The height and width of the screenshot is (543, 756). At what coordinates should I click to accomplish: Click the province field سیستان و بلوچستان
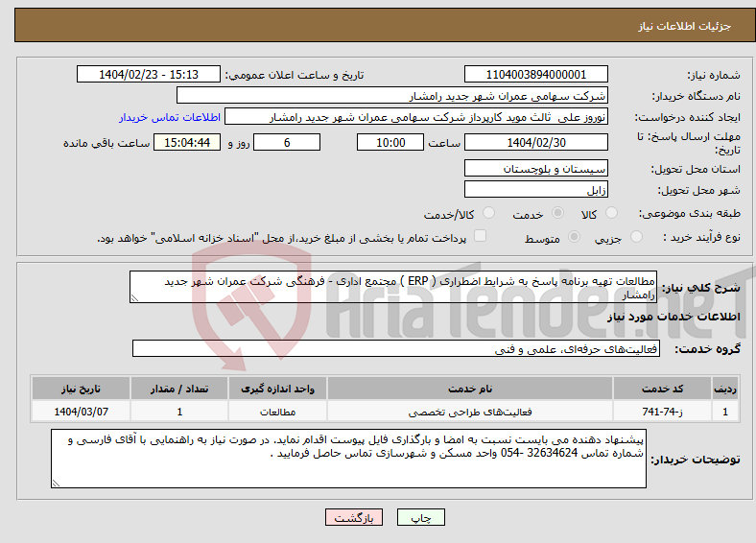click(535, 168)
